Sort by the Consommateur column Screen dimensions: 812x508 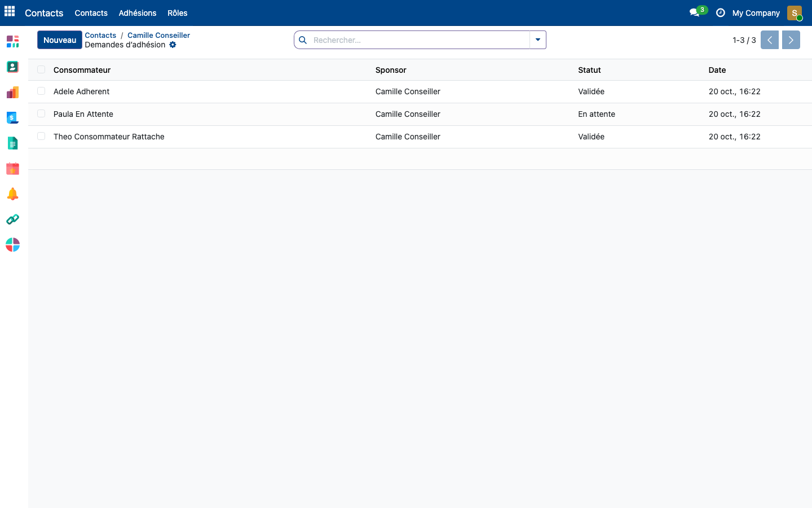[82, 70]
